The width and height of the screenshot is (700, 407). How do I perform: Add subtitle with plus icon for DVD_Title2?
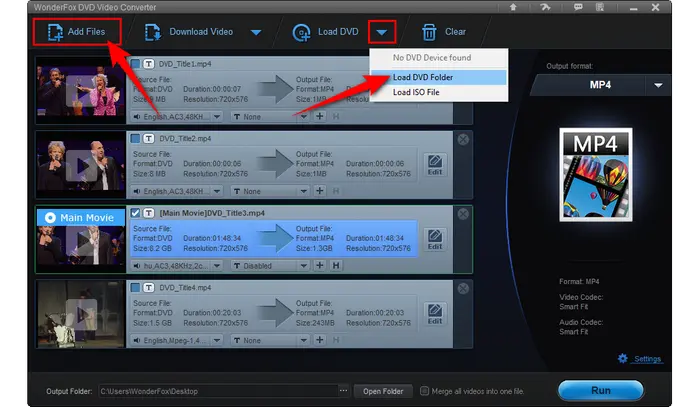click(320, 191)
